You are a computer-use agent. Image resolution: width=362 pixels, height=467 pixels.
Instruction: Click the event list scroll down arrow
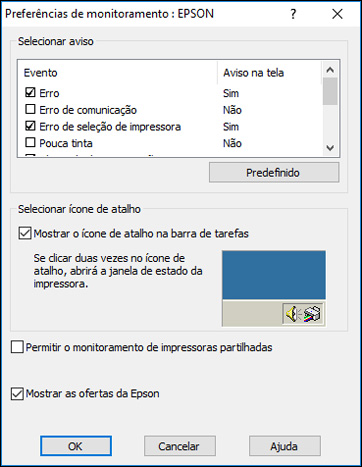pyautogui.click(x=330, y=148)
